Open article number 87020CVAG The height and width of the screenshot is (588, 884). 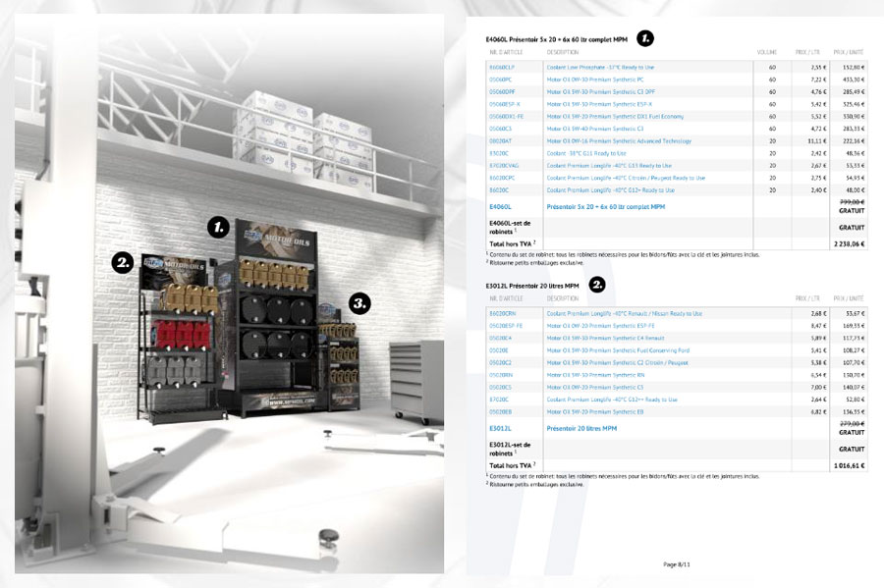(504, 166)
